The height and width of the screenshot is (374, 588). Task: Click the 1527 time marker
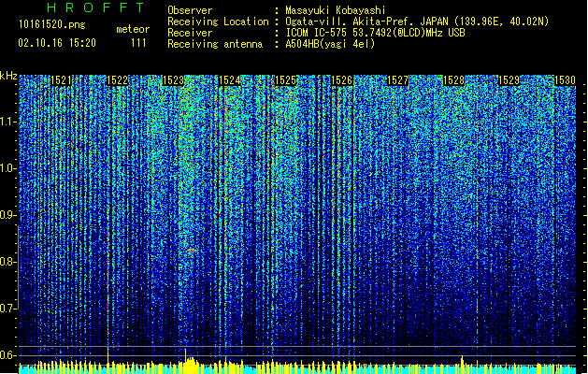pyautogui.click(x=397, y=80)
